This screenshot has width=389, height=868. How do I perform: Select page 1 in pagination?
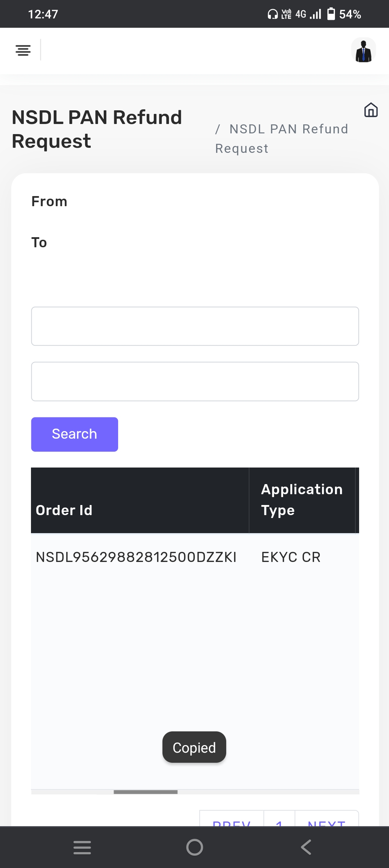[279, 821]
